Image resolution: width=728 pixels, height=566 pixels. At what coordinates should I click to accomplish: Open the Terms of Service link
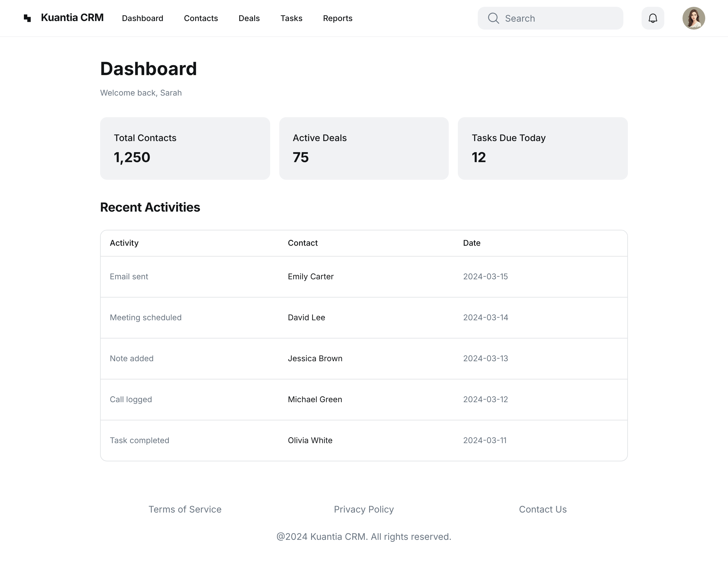[x=185, y=509]
